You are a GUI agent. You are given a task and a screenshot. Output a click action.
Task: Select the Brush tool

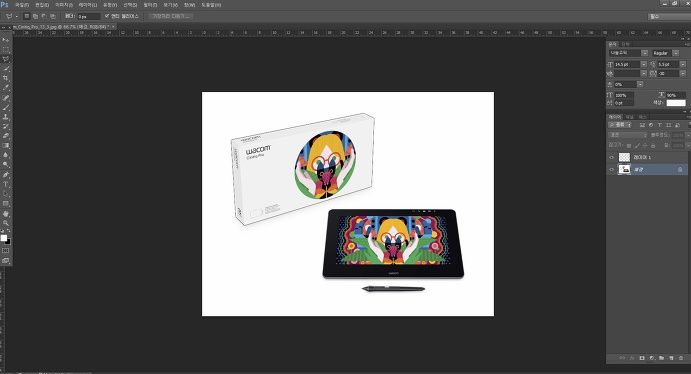tap(6, 107)
